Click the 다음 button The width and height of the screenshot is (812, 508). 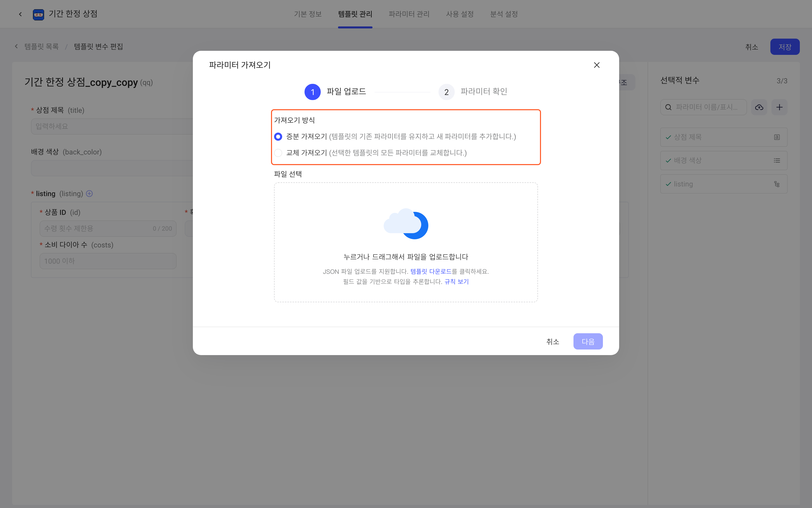pos(588,341)
